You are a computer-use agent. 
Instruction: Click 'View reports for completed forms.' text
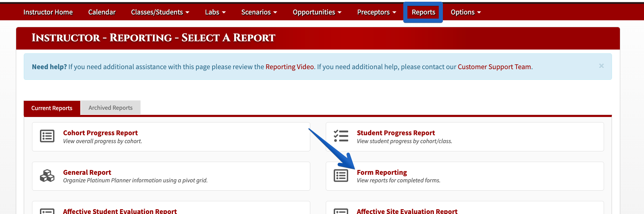coord(398,180)
